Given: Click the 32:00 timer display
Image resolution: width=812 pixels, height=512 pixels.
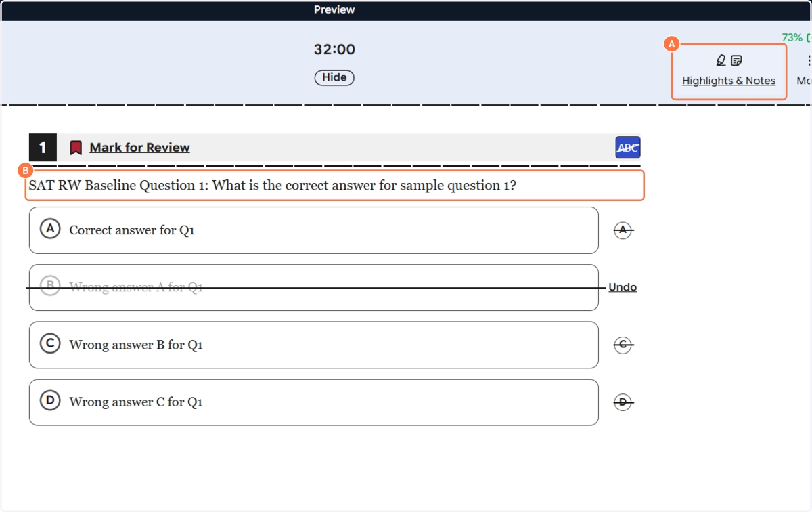Looking at the screenshot, I should [x=334, y=49].
